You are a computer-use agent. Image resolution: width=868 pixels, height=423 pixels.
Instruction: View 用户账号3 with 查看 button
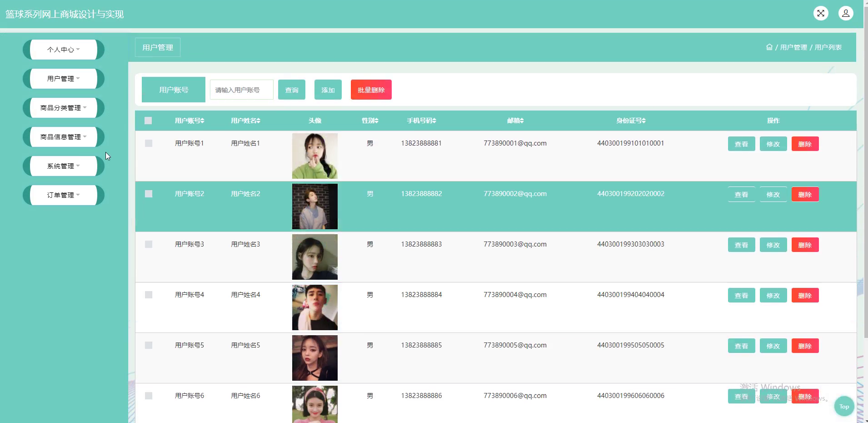pyautogui.click(x=742, y=245)
